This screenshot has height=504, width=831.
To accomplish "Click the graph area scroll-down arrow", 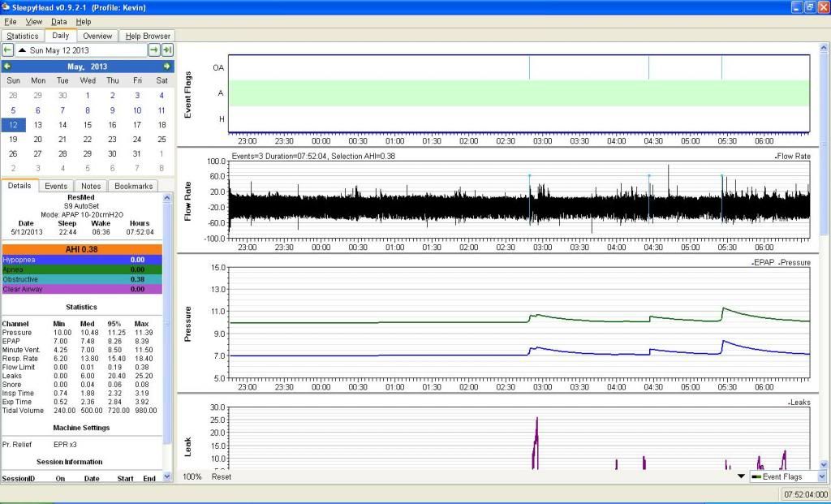I will [824, 465].
